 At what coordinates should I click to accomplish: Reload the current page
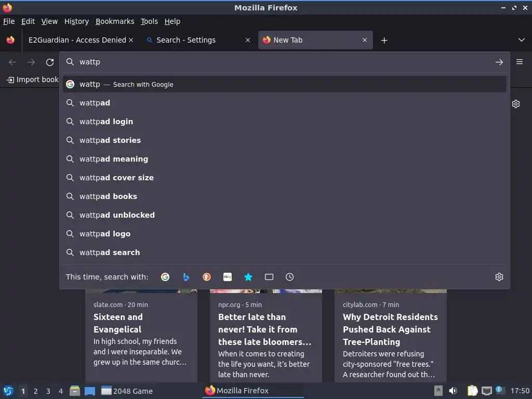click(50, 62)
